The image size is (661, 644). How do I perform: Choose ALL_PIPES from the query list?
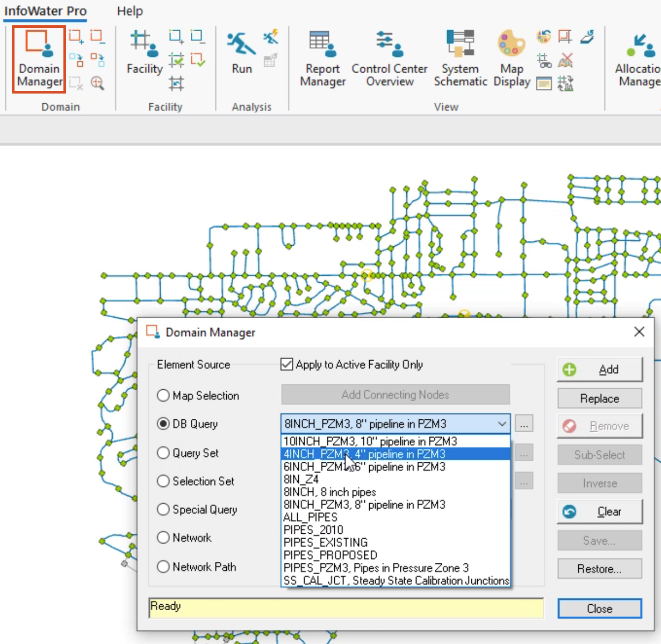pos(396,517)
